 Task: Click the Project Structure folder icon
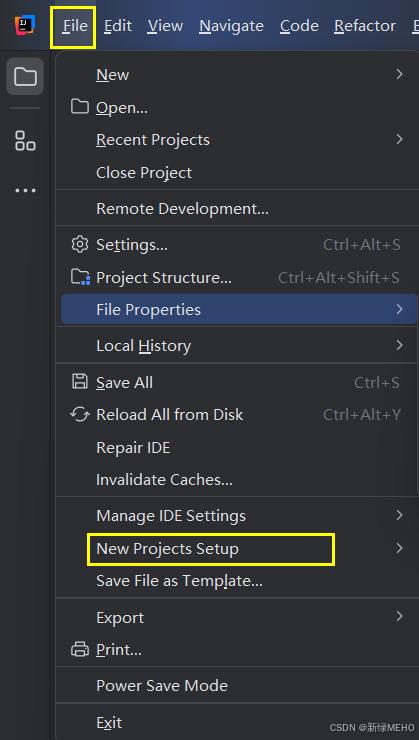80,277
